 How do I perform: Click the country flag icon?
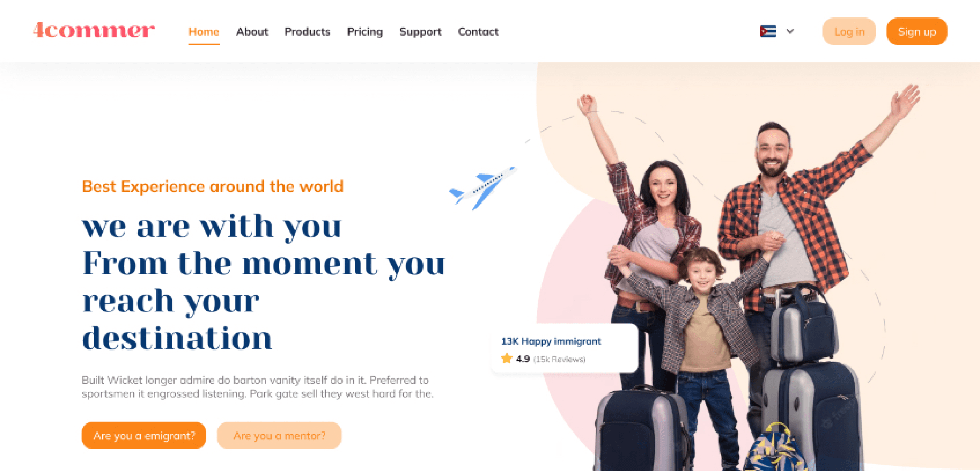[768, 31]
